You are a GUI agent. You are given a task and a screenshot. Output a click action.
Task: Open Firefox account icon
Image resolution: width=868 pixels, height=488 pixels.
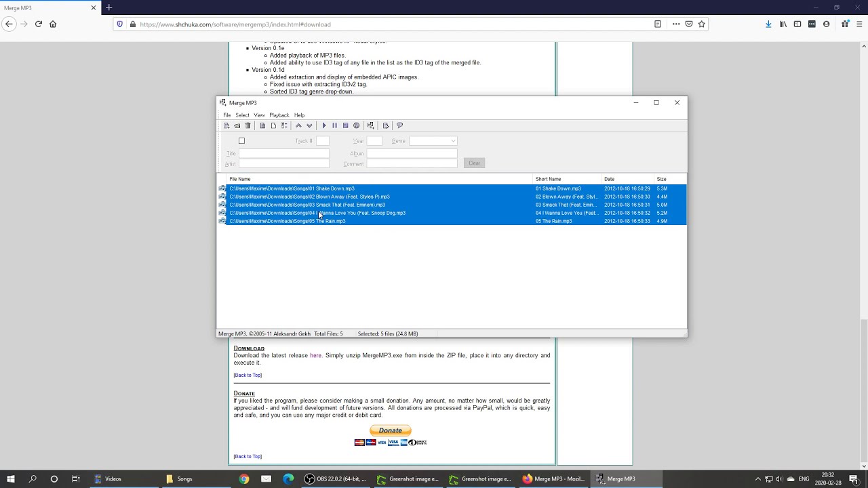point(826,24)
